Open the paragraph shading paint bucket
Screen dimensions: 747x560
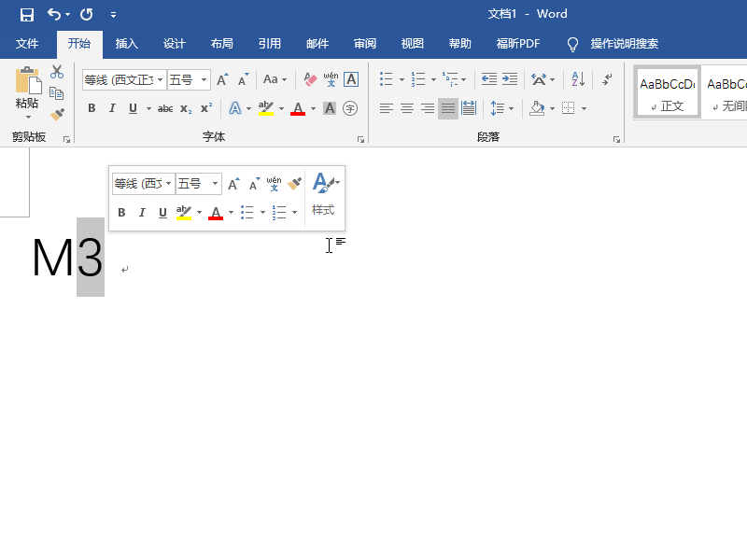point(538,108)
